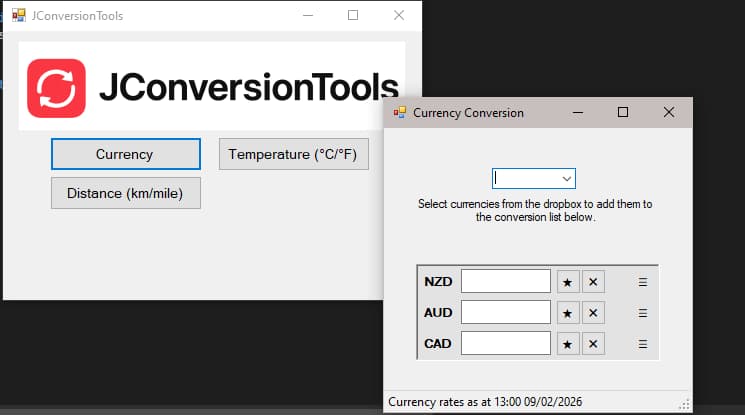This screenshot has width=745, height=415.
Task: Open the Distance (km/mile) converter
Action: 126,193
